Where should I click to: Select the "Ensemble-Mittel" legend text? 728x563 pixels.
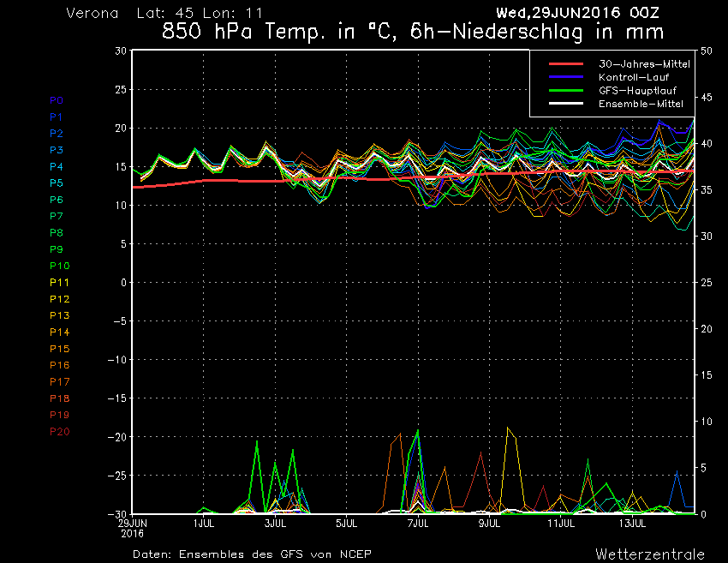[x=641, y=104]
